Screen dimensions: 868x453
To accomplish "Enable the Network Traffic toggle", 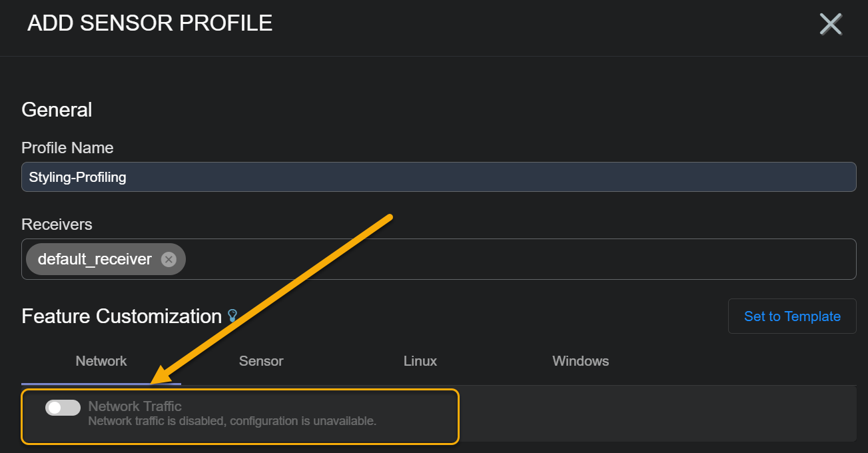I will coord(63,408).
